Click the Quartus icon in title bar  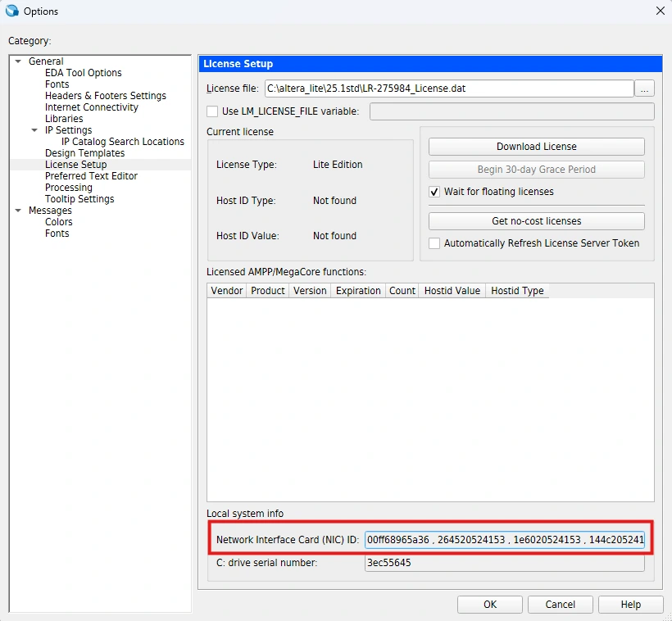12,11
